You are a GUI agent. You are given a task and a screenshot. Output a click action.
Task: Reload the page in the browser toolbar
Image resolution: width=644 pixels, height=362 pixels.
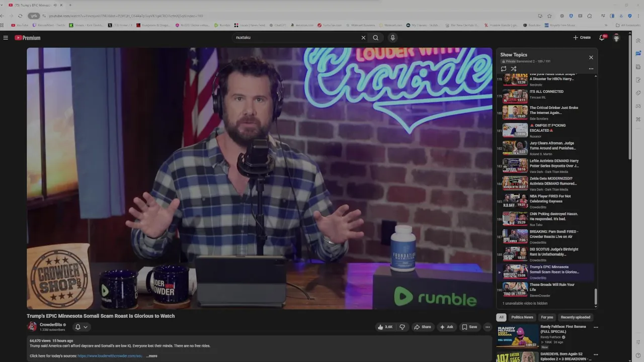tap(20, 16)
